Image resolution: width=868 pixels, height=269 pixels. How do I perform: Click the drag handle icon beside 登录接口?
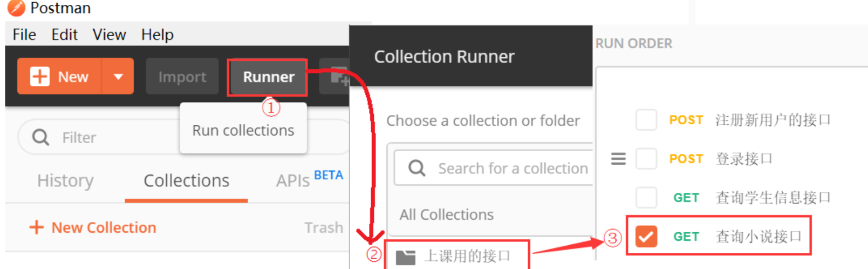tap(618, 159)
